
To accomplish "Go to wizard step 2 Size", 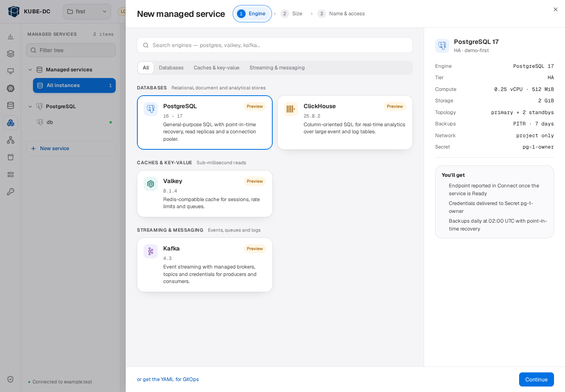I will pos(292,14).
